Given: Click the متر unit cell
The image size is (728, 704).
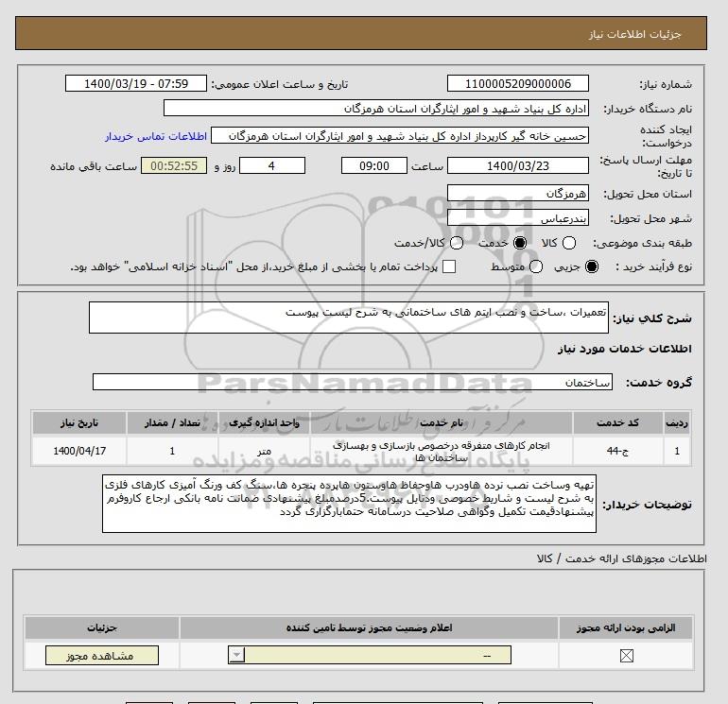Looking at the screenshot, I should point(264,451).
